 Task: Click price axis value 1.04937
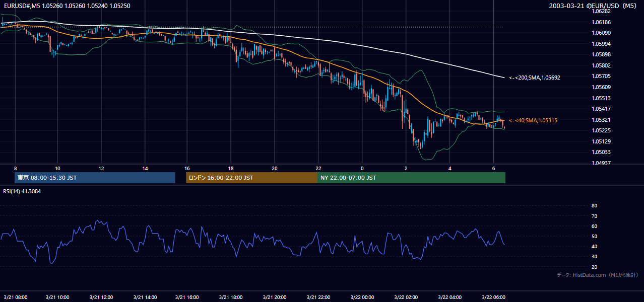pyautogui.click(x=601, y=163)
